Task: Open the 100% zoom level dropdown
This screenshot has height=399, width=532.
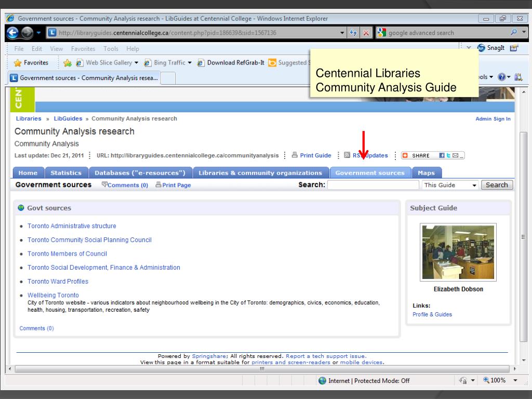Action: pyautogui.click(x=515, y=380)
